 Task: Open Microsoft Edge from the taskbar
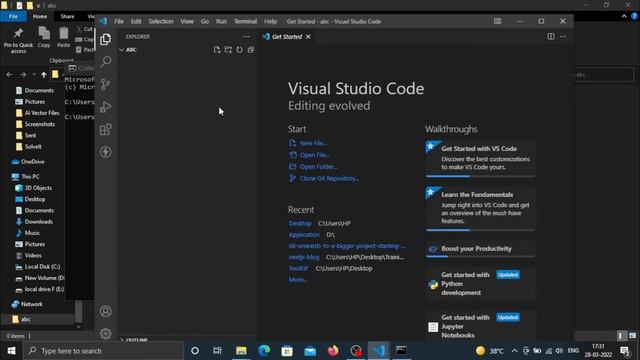coord(264,351)
